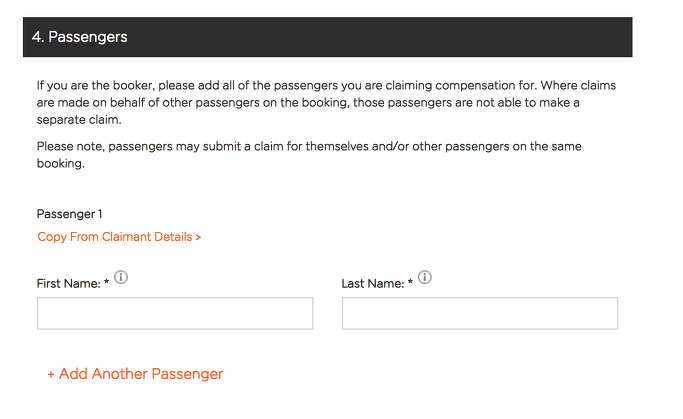Focus the Last Name text box
Image resolution: width=683 pixels, height=419 pixels.
[480, 313]
